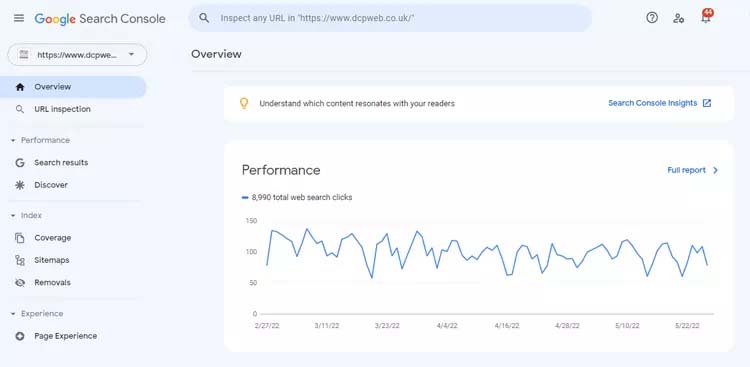Open the notifications bell with badge

(706, 17)
